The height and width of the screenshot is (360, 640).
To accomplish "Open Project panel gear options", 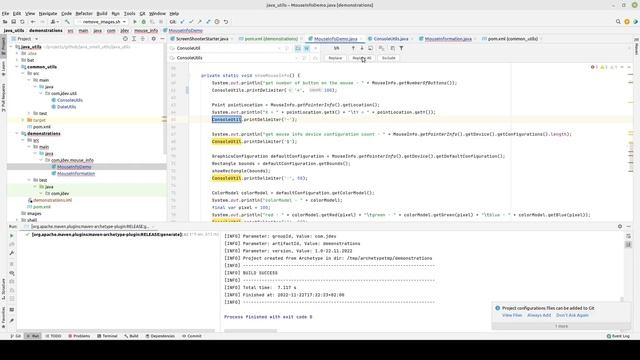I will pyautogui.click(x=153, y=39).
